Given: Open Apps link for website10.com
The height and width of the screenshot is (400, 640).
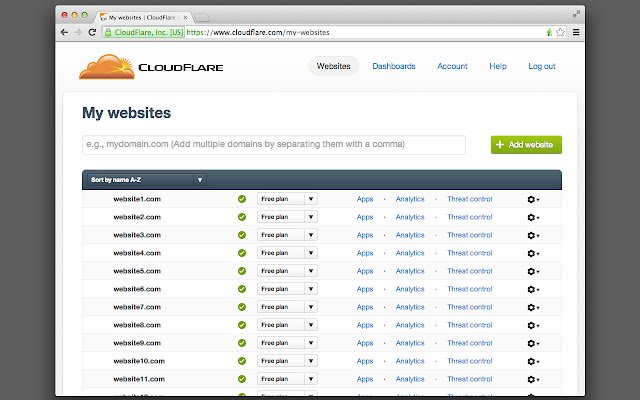Looking at the screenshot, I should pyautogui.click(x=365, y=361).
